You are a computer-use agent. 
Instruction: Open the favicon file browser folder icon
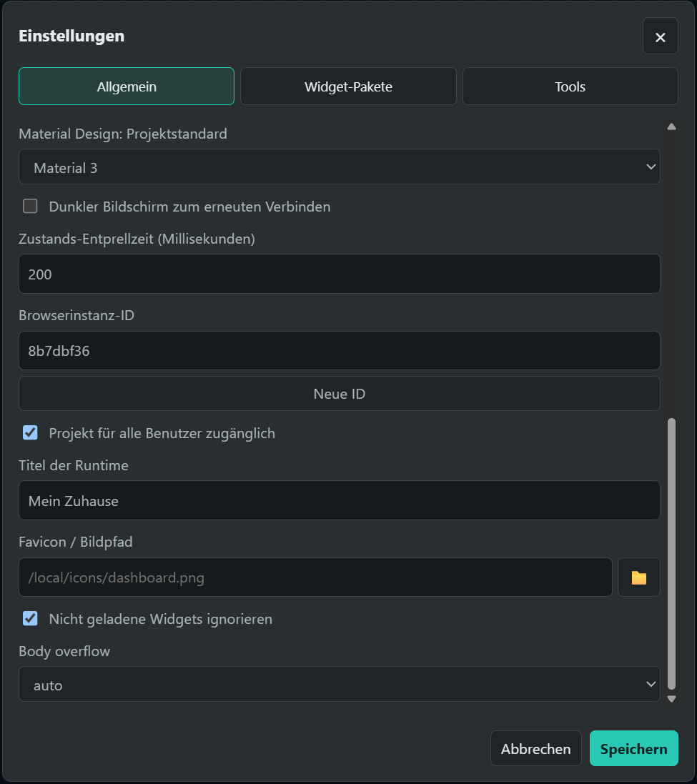coord(638,577)
